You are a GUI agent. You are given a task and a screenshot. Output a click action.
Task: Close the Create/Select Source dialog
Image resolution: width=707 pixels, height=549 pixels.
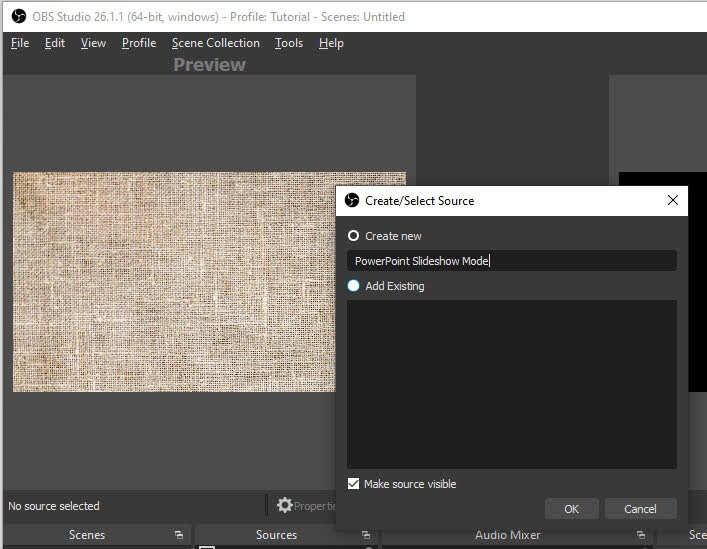673,200
